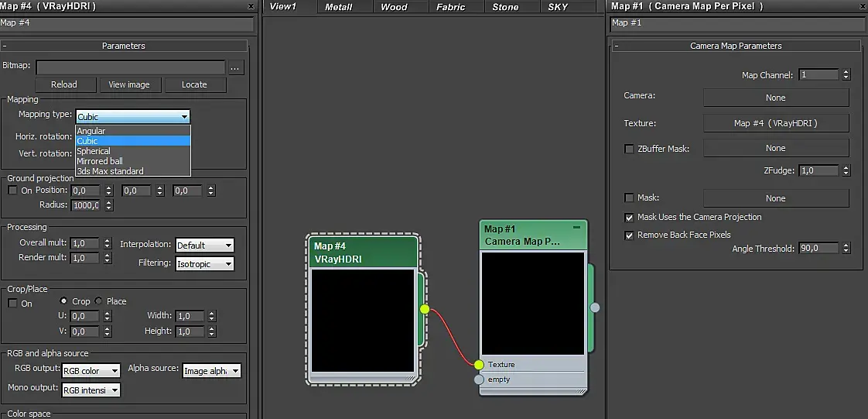Open the RGB output dropdown
The height and width of the screenshot is (419, 868).
[91, 371]
